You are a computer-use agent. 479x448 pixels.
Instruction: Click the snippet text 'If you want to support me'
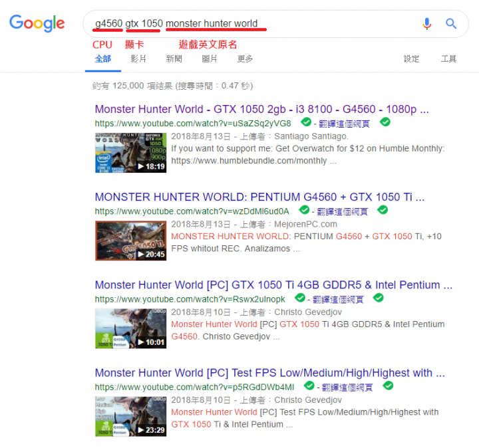(222, 148)
